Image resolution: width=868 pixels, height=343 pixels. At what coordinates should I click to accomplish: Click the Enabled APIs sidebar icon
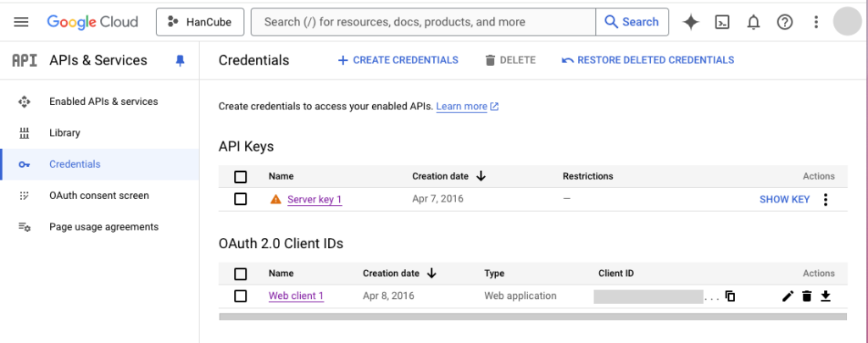tap(24, 102)
